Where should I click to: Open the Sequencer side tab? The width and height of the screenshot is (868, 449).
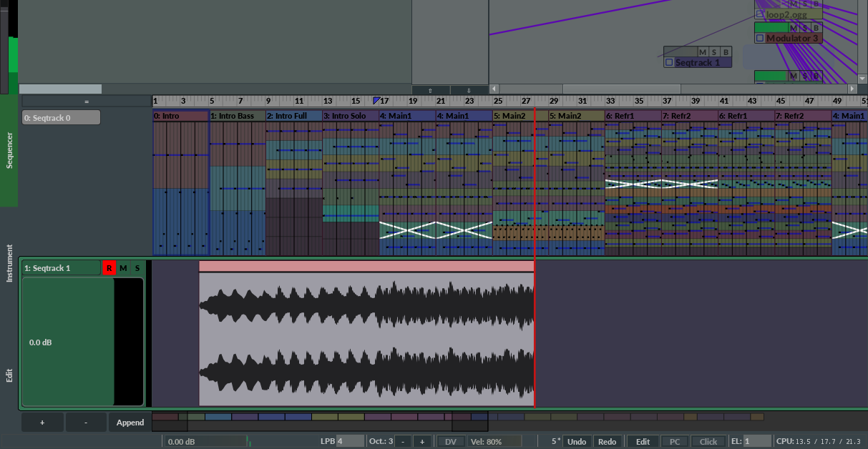pos(9,150)
